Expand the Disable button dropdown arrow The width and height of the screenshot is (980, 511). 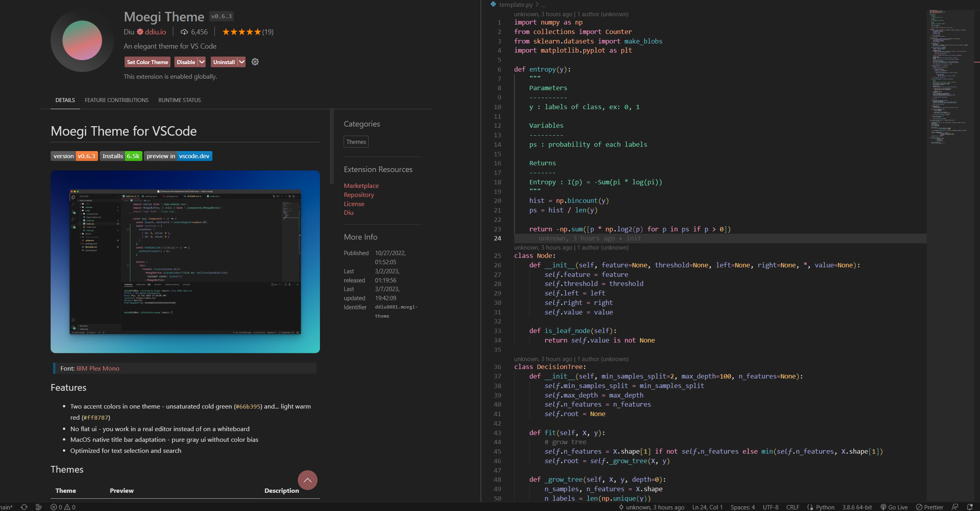pos(202,62)
